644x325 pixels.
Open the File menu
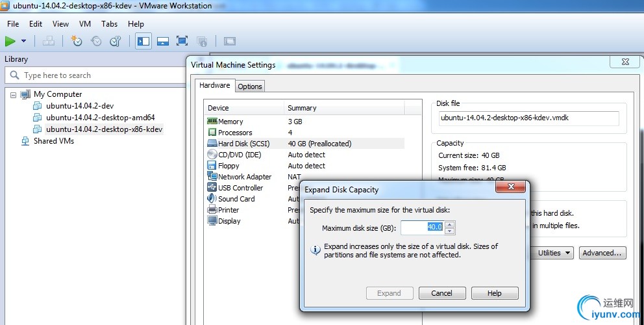(13, 24)
